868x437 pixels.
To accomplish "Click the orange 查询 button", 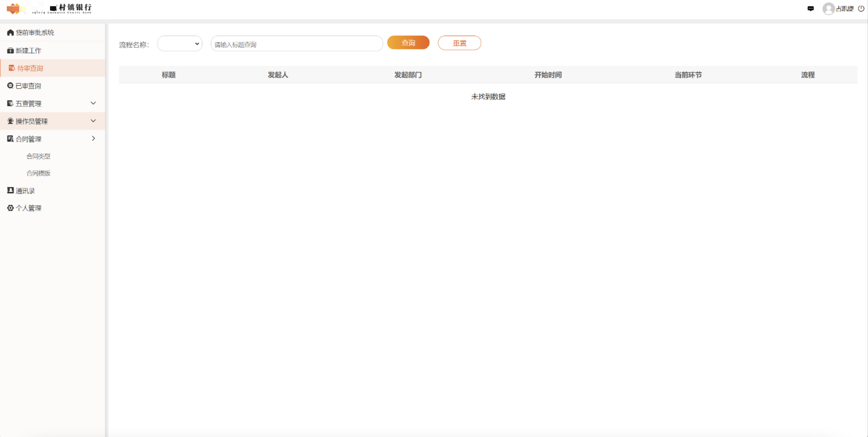I will [408, 43].
